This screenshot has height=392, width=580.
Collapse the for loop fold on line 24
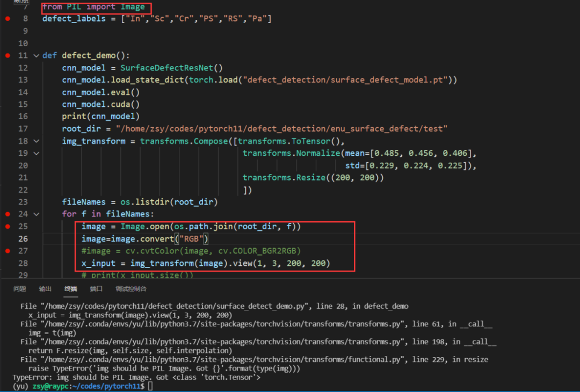coord(37,214)
